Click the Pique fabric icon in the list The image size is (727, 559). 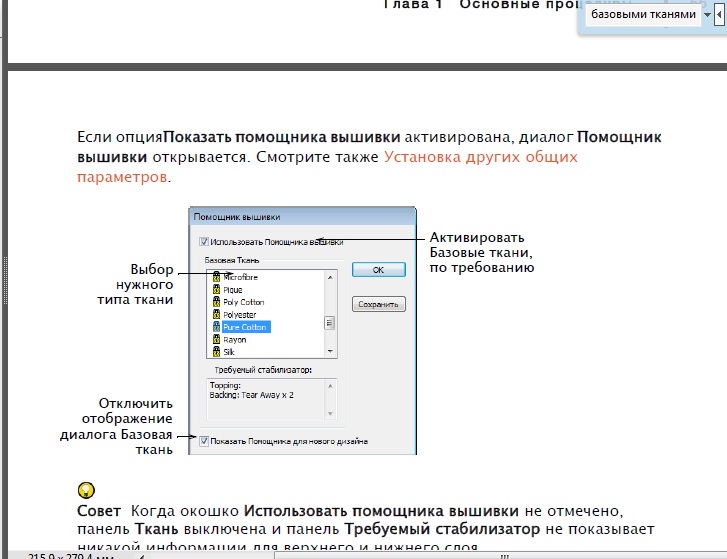(x=216, y=289)
